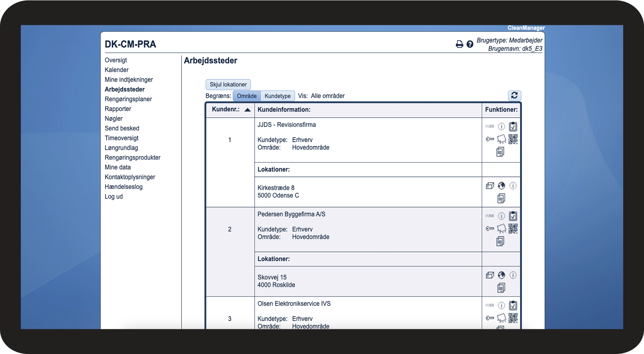This screenshot has width=644, height=354.
Task: Open Alle områder filter selection
Action: 328,96
